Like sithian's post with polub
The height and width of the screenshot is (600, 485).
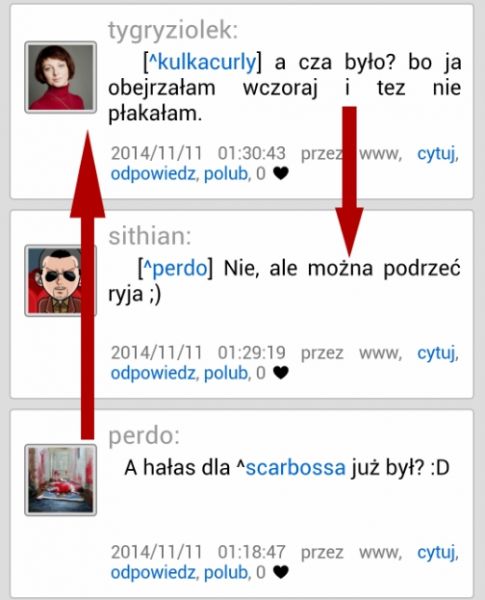pos(226,373)
